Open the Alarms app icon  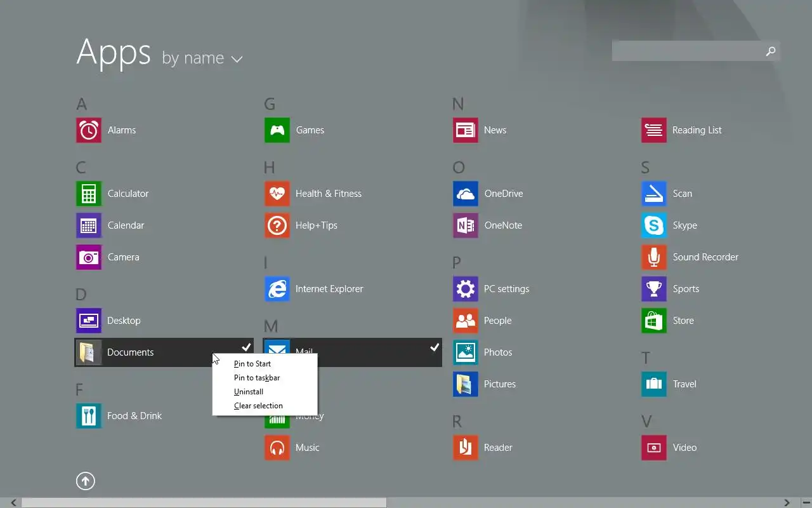tap(89, 130)
